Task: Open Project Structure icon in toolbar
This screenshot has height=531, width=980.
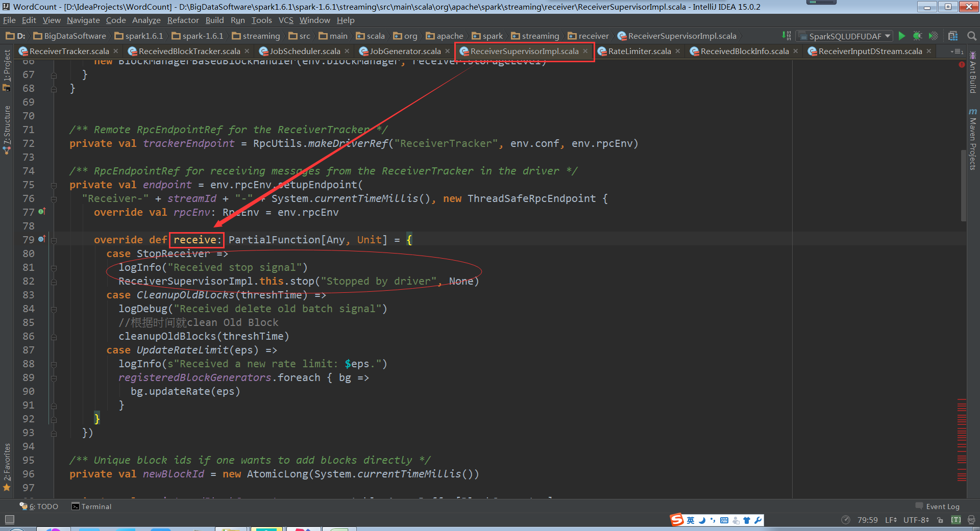Action: [952, 36]
